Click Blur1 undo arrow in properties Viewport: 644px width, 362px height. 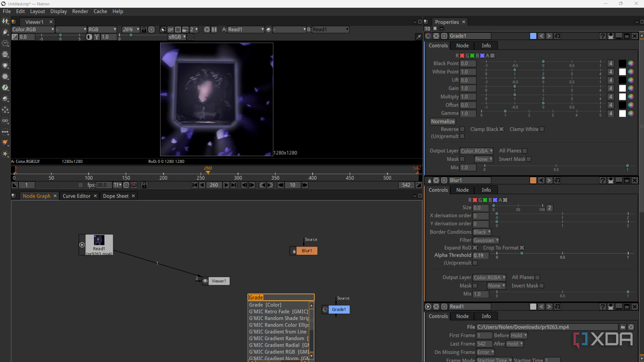click(541, 180)
